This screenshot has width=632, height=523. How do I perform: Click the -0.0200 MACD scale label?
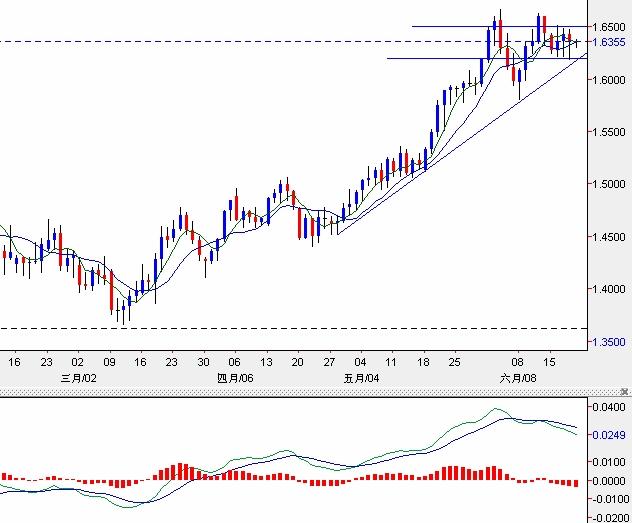point(610,519)
